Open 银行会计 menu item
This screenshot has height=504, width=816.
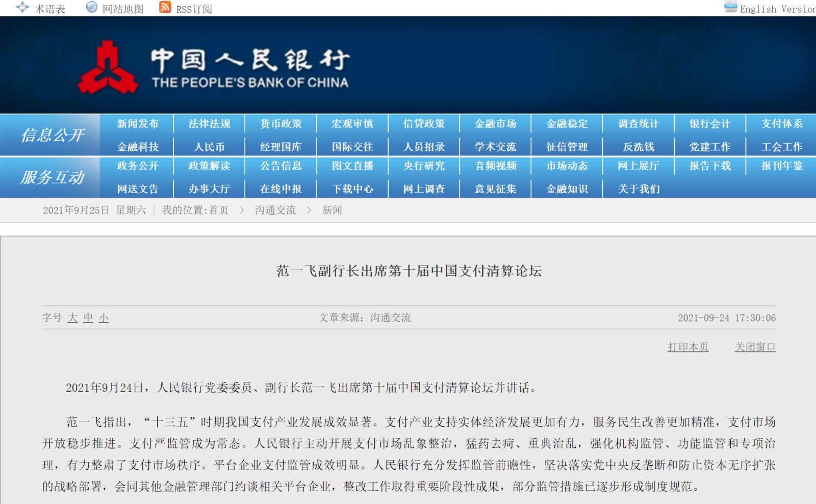tap(710, 124)
